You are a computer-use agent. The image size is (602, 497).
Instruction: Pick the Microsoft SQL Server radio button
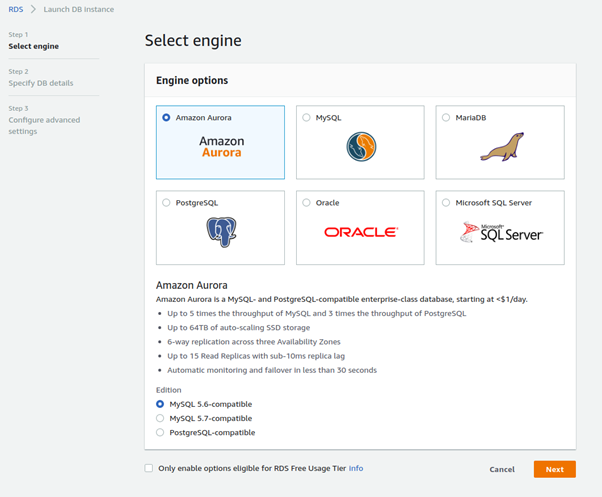[446, 202]
